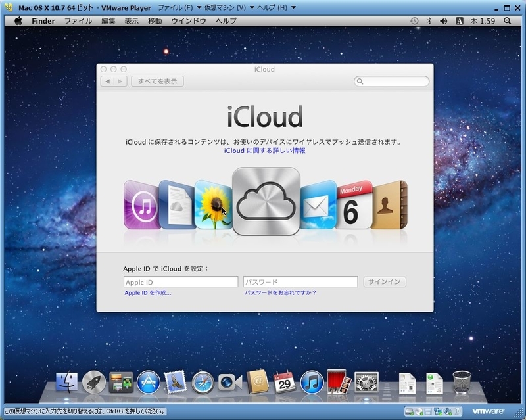This screenshot has width=526, height=420.
Task: Open the 編集 menu
Action: tap(108, 21)
